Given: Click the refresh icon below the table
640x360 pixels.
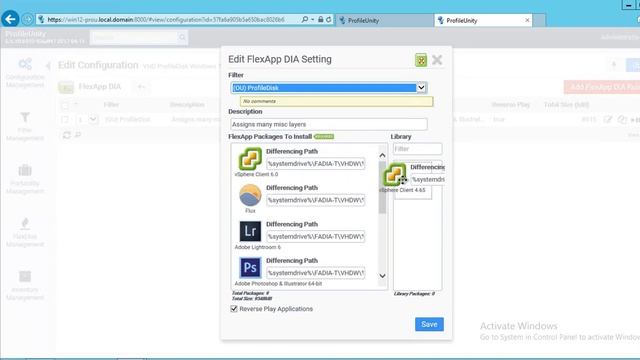Looking at the screenshot, I should (67, 135).
